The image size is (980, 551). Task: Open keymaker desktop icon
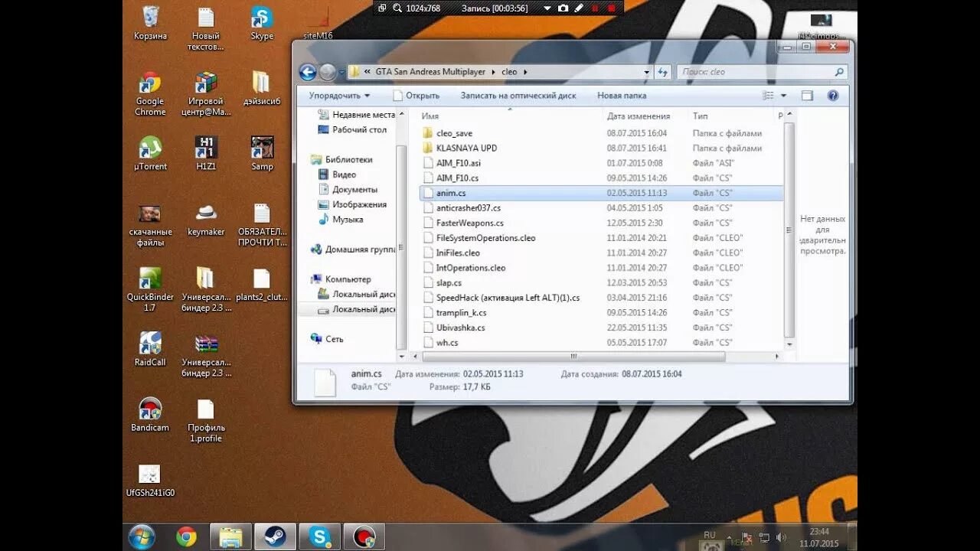(206, 220)
